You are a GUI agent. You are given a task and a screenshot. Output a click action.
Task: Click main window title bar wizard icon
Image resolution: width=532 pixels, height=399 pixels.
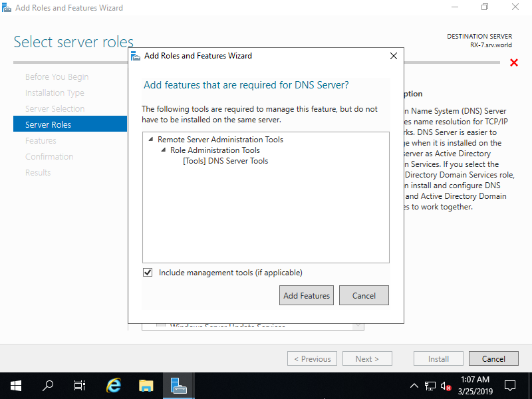[x=7, y=8]
